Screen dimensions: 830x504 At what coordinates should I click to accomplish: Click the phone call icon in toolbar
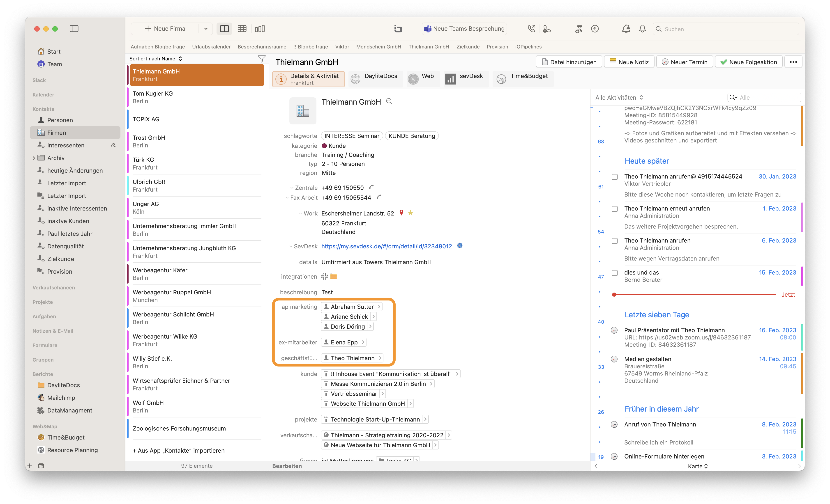[x=532, y=29]
